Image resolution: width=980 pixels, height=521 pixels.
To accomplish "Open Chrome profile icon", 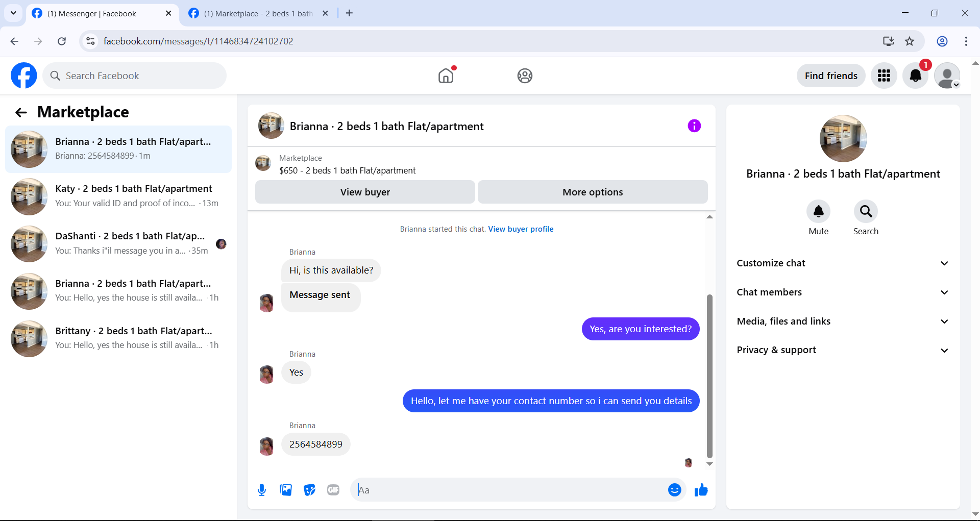I will click(942, 41).
